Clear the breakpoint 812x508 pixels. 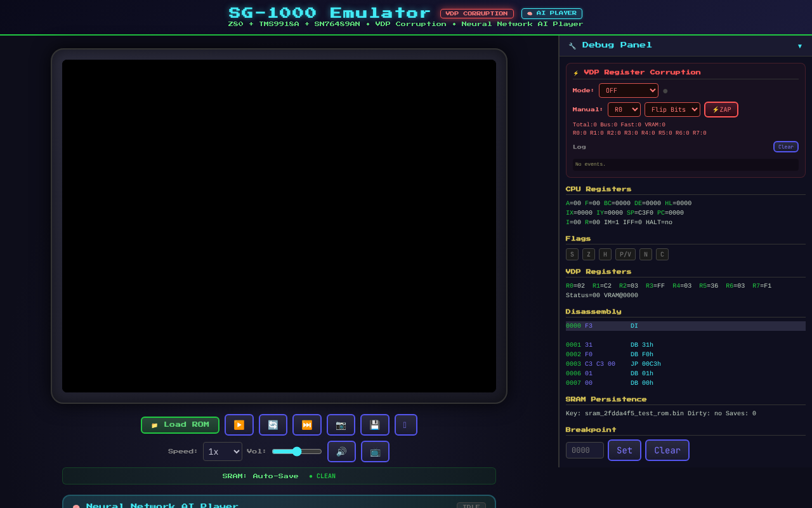(x=667, y=450)
